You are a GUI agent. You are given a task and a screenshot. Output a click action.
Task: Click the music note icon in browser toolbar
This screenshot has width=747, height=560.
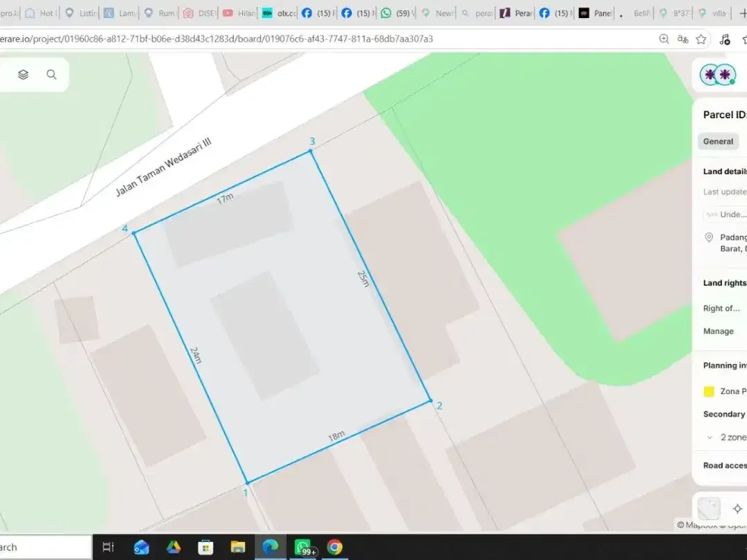725,39
